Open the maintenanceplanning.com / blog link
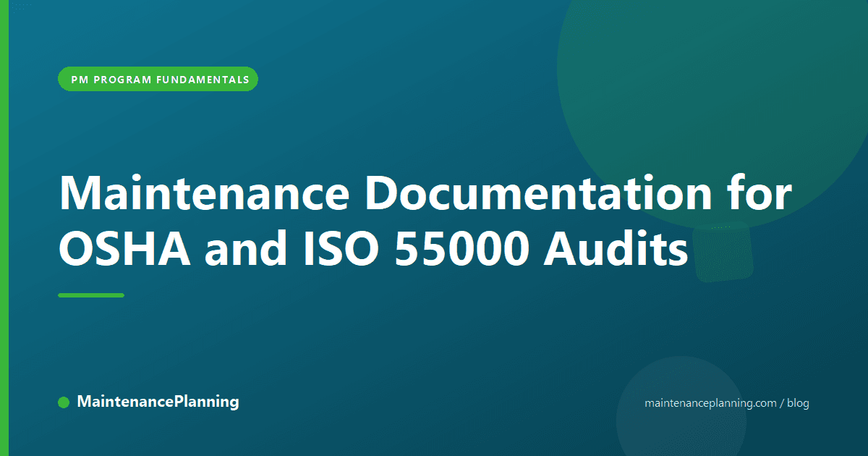The image size is (868, 456). (727, 403)
